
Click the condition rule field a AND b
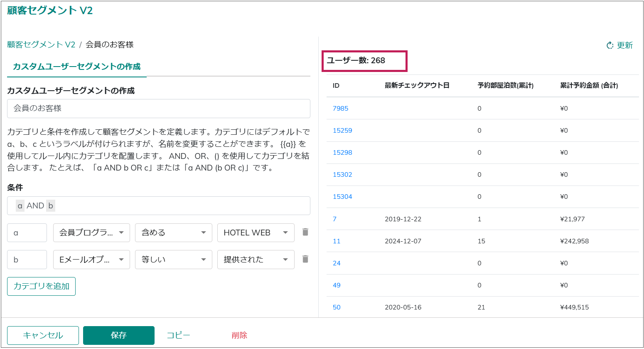(x=159, y=206)
